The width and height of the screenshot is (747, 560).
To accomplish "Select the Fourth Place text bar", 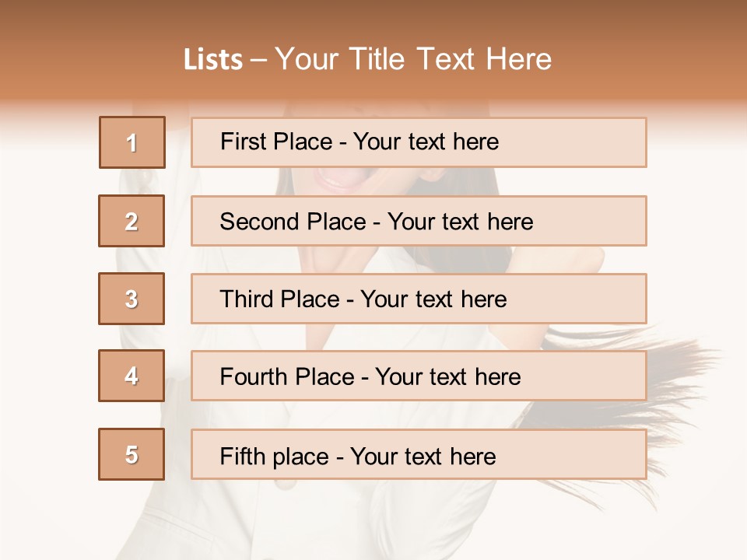I will (419, 376).
